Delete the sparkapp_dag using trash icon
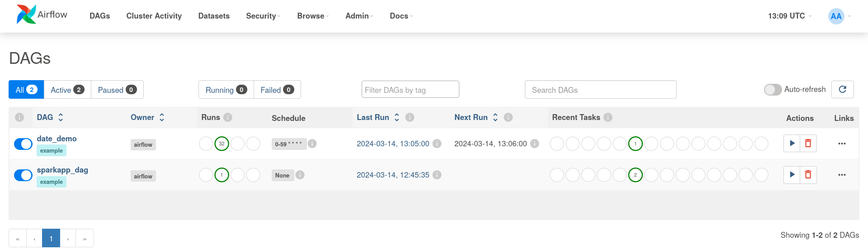Image resolution: width=868 pixels, height=250 pixels. (x=808, y=175)
